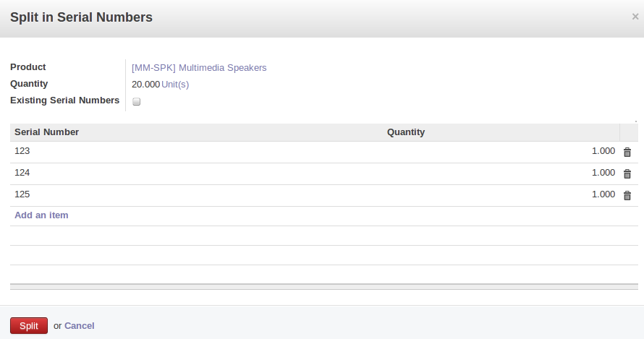Screen dimensions: 644x339
Task: Add an item to the serial list
Action: 41,215
